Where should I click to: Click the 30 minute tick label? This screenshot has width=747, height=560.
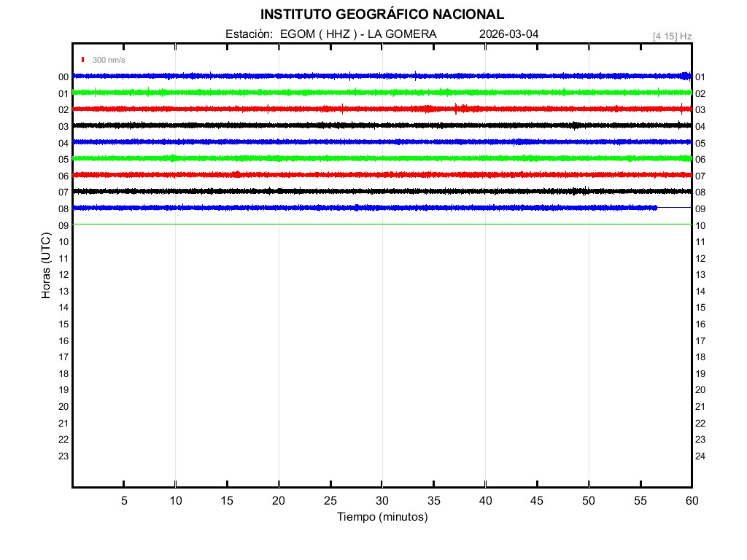(382, 501)
